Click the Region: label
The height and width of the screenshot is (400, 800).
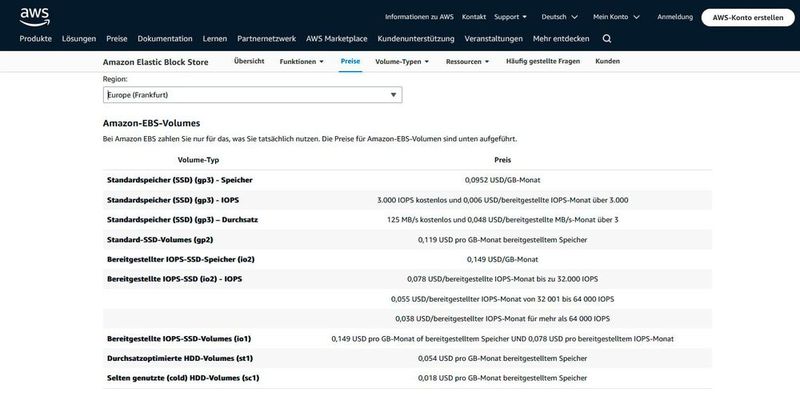click(115, 80)
